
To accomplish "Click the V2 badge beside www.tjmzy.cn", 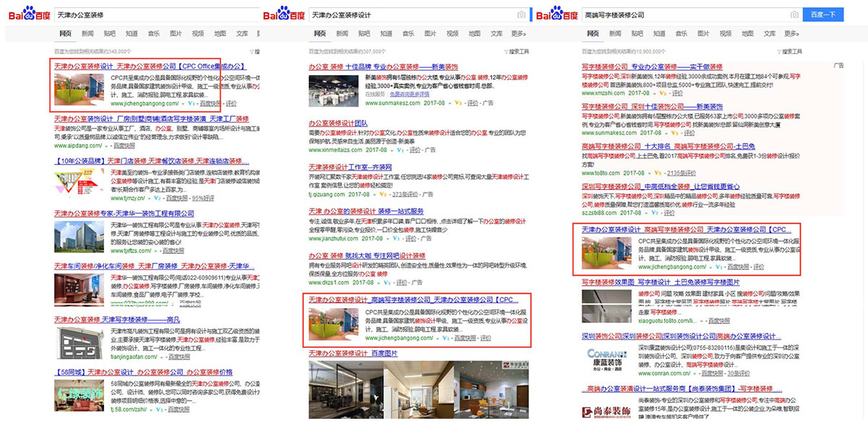I will 156,198.
